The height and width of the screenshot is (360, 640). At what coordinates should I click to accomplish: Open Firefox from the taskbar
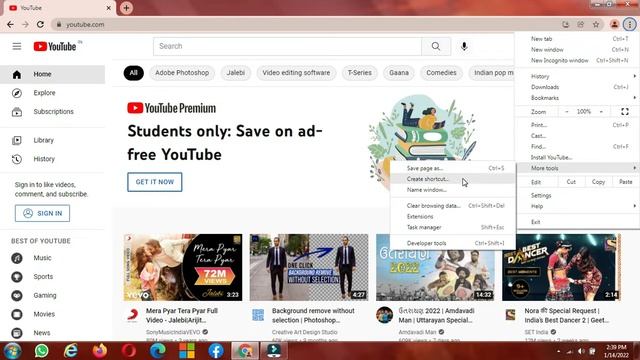(x=100, y=351)
